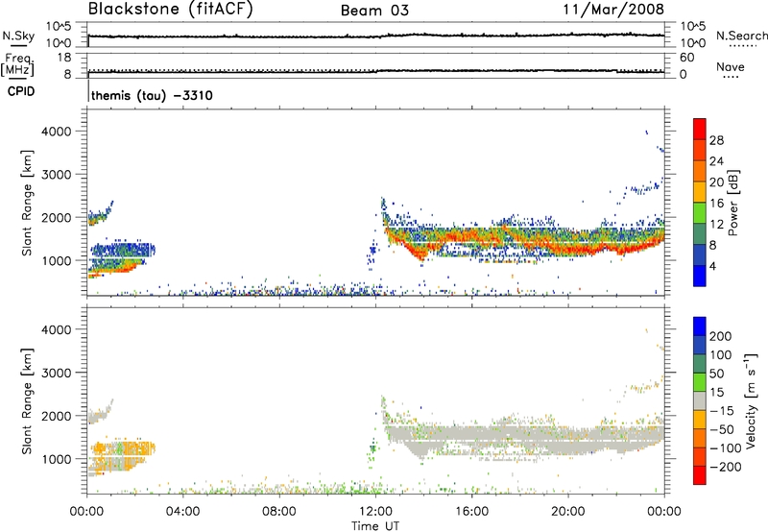The image size is (768, 532).
Task: Click the date 11/Mar/2008
Action: (613, 9)
